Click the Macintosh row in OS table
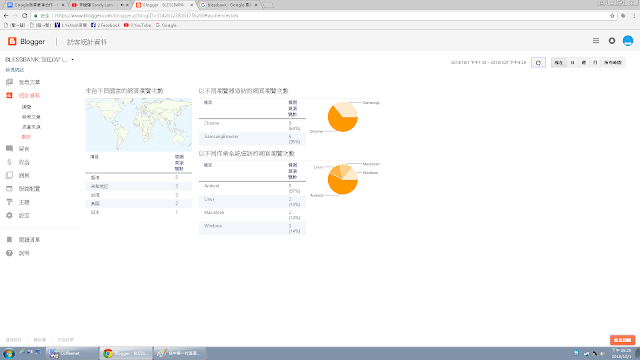The height and width of the screenshot is (360, 640). coord(252,215)
